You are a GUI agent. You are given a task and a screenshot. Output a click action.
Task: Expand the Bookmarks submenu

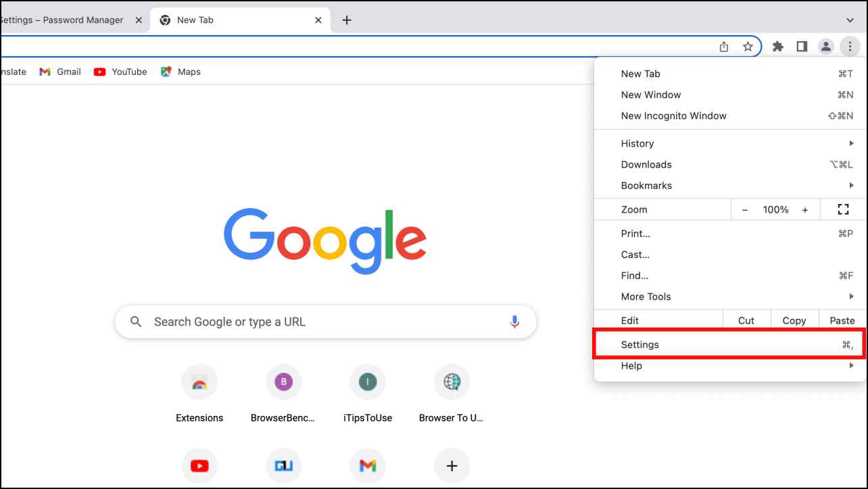730,185
